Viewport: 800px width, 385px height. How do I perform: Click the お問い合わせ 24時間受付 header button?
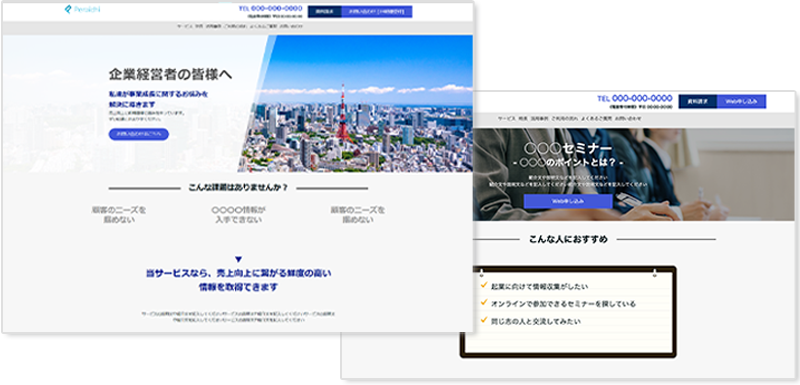[x=377, y=12]
